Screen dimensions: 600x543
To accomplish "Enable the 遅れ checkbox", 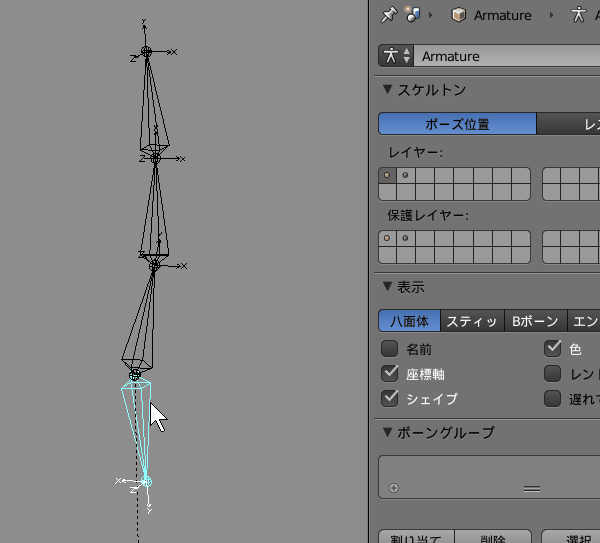I will (553, 398).
